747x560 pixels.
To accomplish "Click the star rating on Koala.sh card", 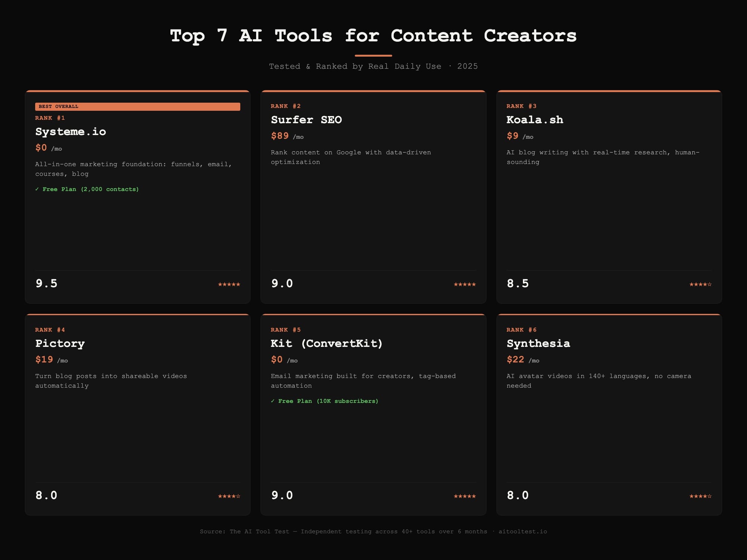I will tap(700, 284).
